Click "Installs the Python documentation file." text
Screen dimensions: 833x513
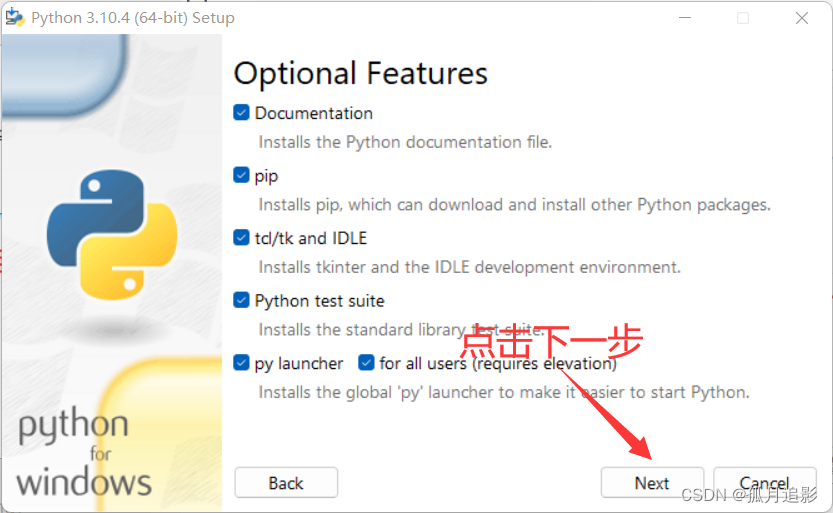click(x=405, y=142)
